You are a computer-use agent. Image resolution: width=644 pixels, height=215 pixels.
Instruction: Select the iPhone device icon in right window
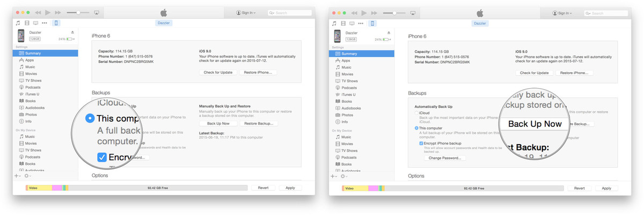pyautogui.click(x=372, y=23)
